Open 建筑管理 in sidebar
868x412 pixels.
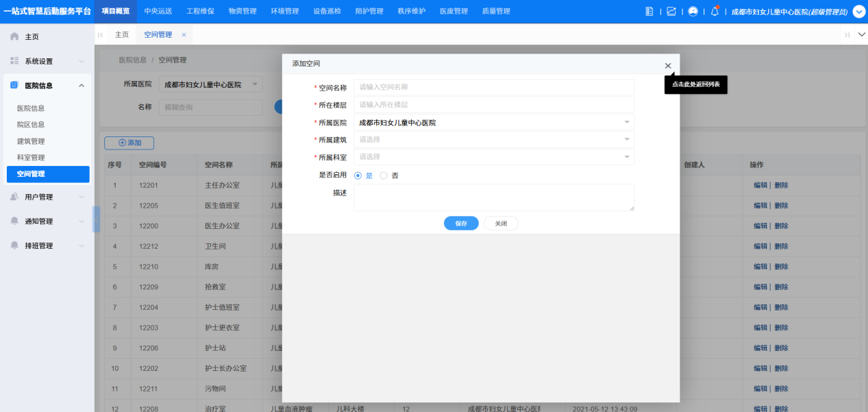pyautogui.click(x=31, y=141)
